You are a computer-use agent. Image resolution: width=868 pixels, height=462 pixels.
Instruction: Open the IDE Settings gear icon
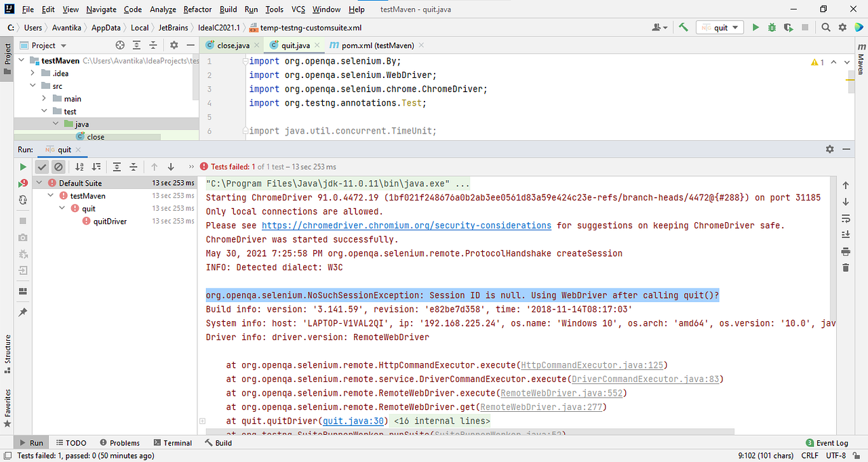pos(842,27)
